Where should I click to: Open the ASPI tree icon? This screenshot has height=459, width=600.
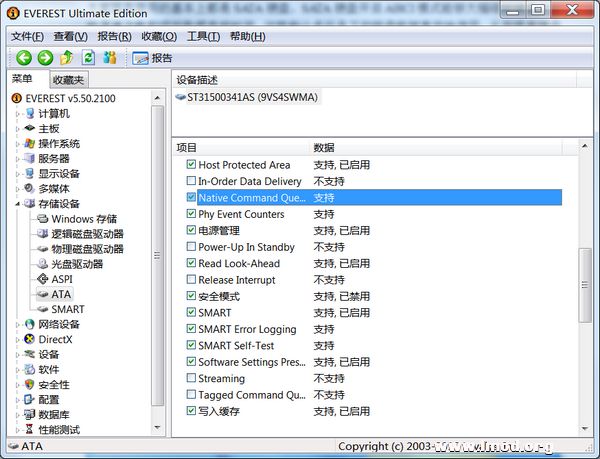(x=42, y=279)
